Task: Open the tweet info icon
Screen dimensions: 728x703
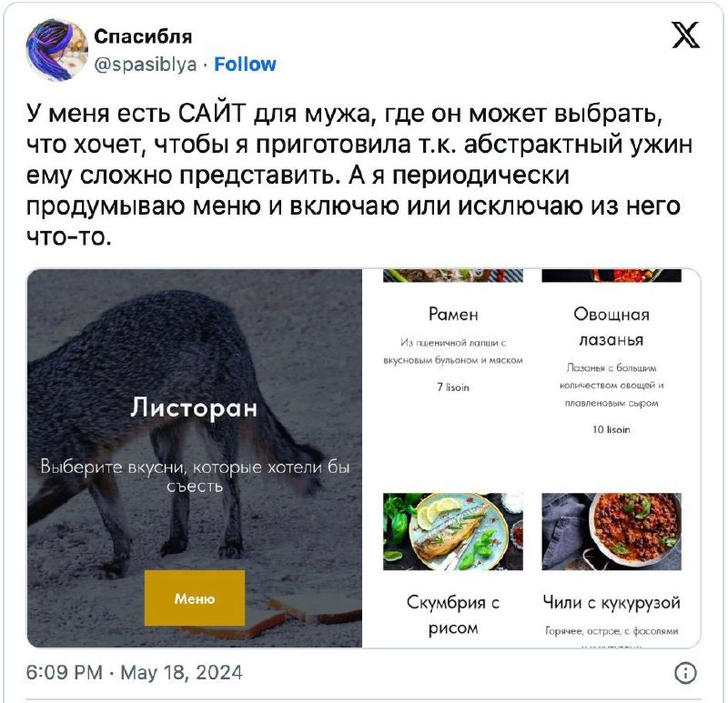Action: pos(685,672)
